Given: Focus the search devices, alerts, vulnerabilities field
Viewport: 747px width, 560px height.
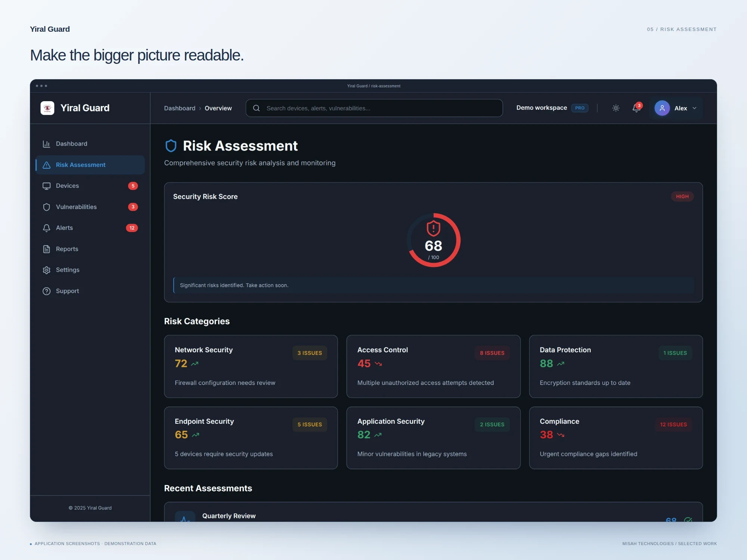Looking at the screenshot, I should 374,108.
